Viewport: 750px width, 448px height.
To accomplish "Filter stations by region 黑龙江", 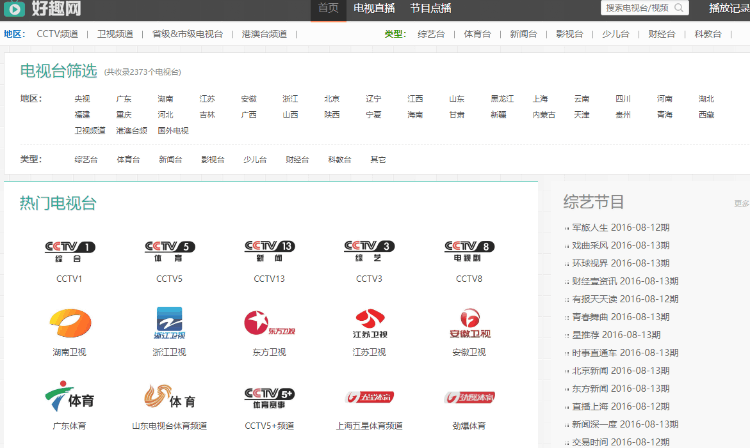I will pyautogui.click(x=502, y=98).
